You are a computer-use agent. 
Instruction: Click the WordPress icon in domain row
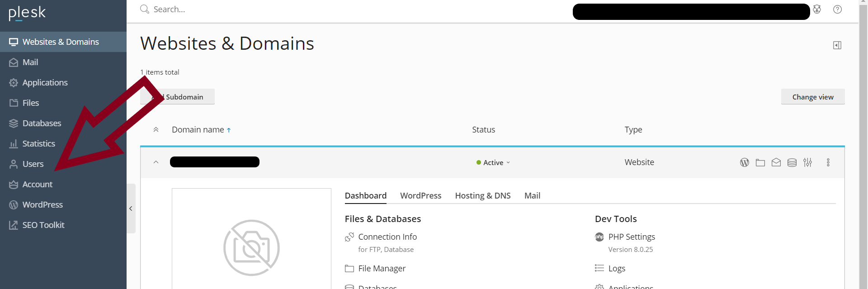(x=745, y=162)
